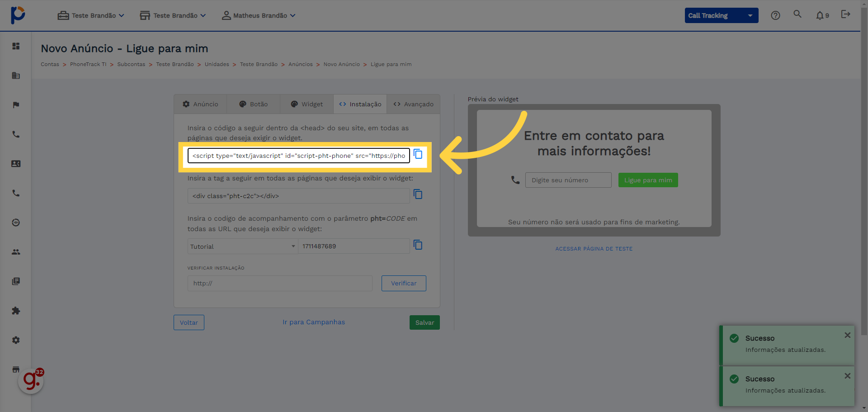
Task: Go to Anúncios in the breadcrumb
Action: pyautogui.click(x=301, y=64)
